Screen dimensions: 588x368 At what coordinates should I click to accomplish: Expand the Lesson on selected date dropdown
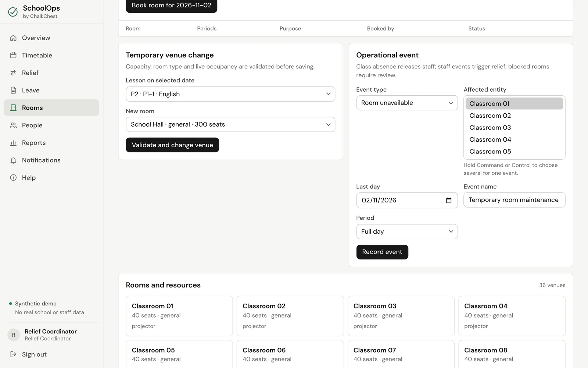pos(230,94)
